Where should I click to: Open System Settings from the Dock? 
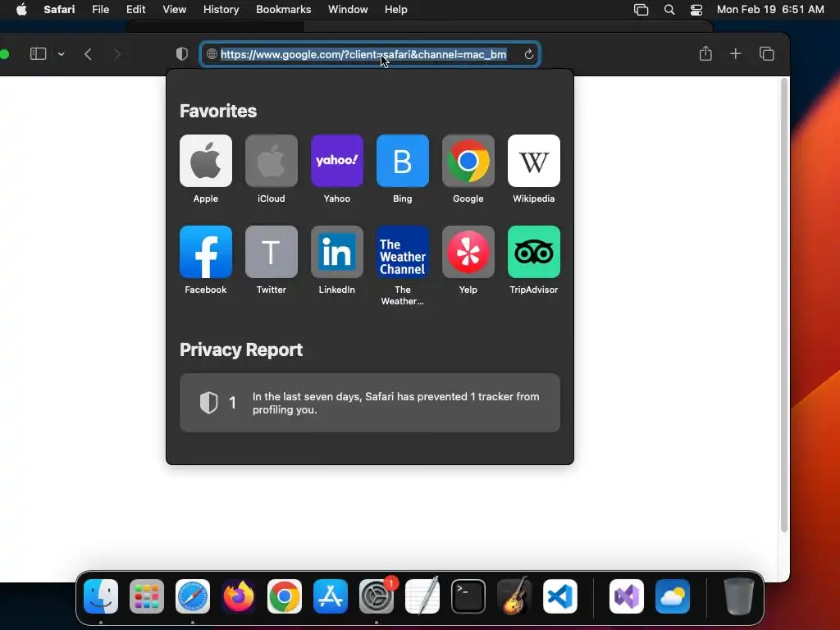377,596
